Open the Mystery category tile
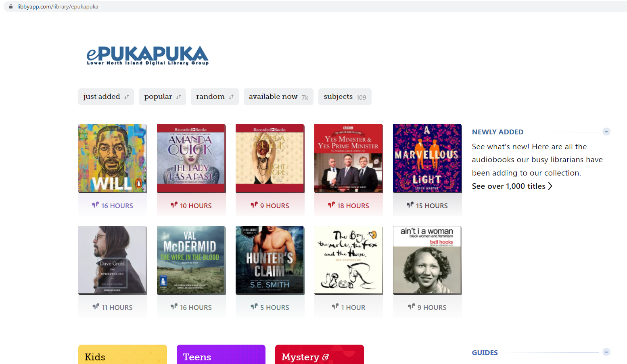The height and width of the screenshot is (364, 627). 320,354
